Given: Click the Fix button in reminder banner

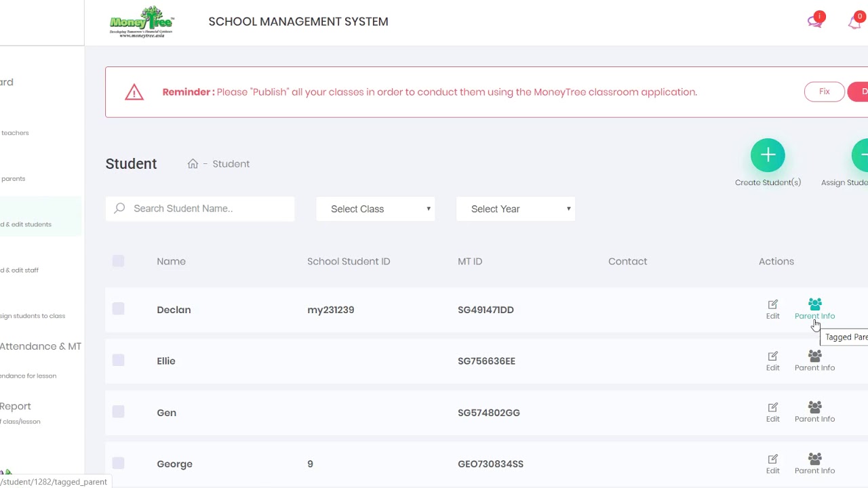Looking at the screenshot, I should click(824, 91).
